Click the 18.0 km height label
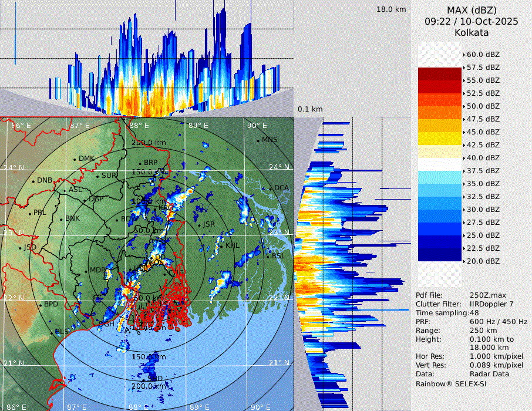The height and width of the screenshot is (411, 532). pos(391,9)
